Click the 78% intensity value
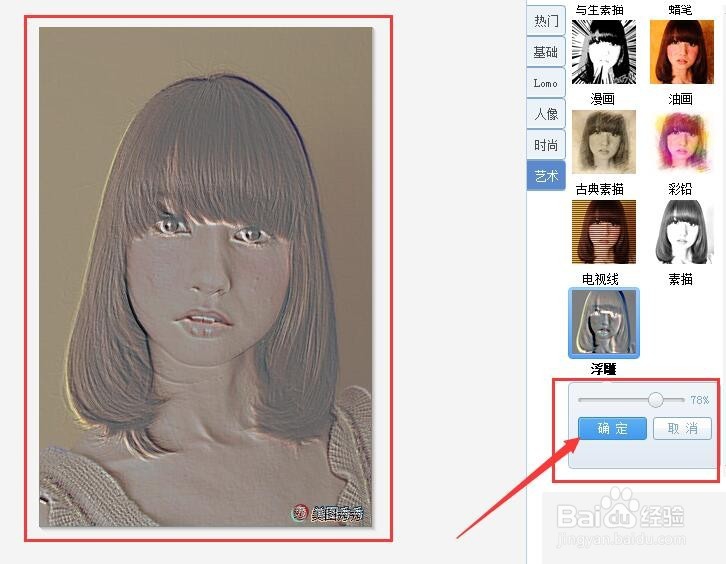Viewport: 726px width, 564px height. pyautogui.click(x=700, y=400)
